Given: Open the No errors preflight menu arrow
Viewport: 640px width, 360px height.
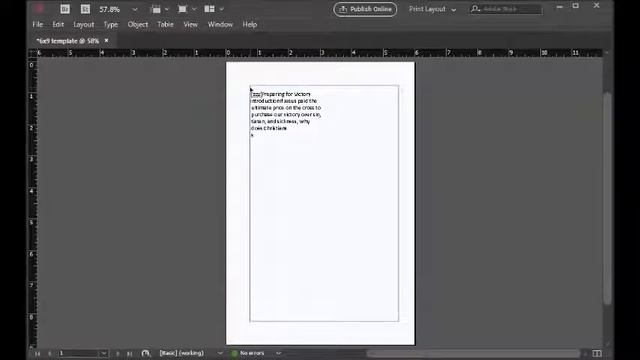Looking at the screenshot, I should 278,353.
